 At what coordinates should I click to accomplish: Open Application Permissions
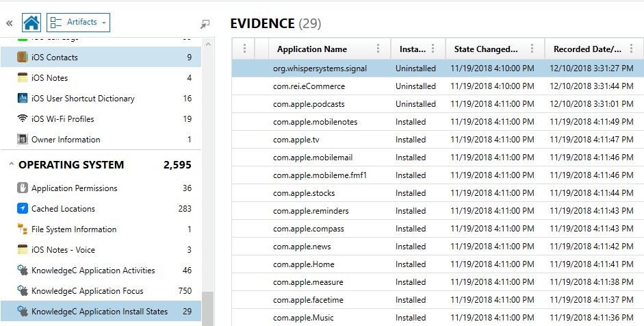[x=101, y=188]
